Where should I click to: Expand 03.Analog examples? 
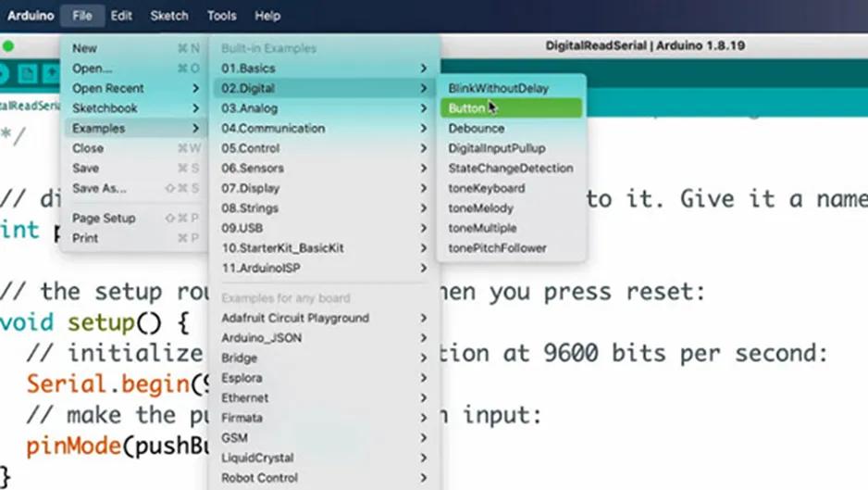pyautogui.click(x=325, y=108)
